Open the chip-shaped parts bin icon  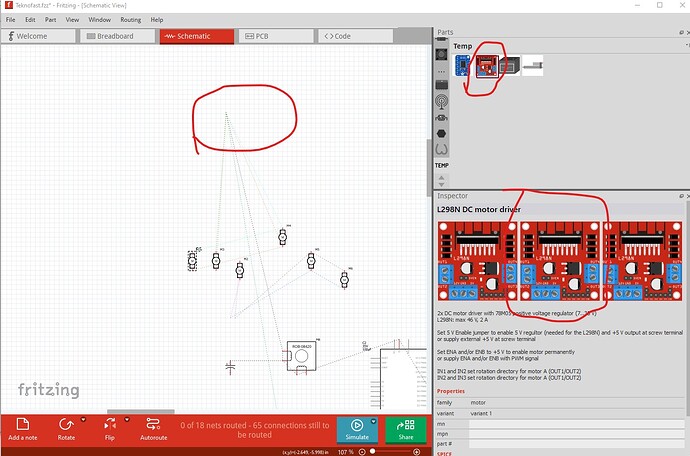441,85
